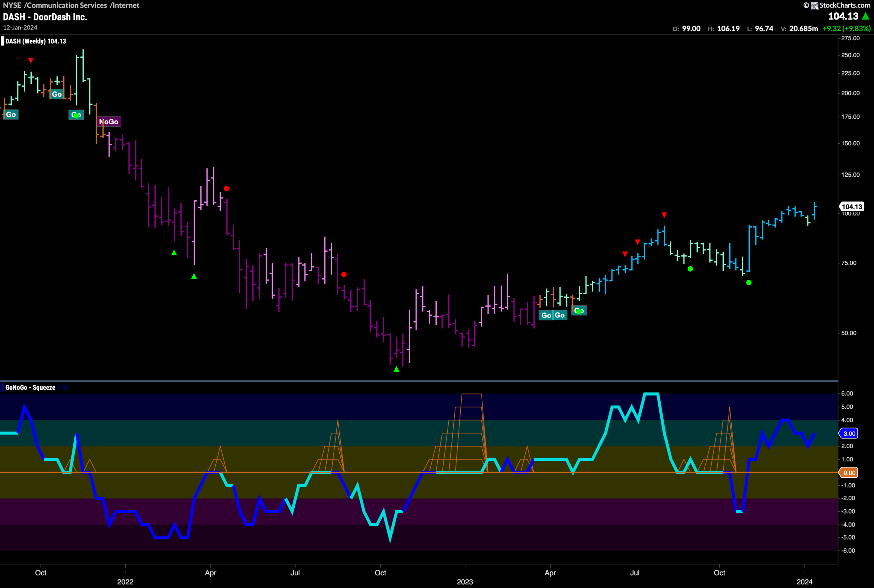Image resolution: width=874 pixels, height=588 pixels.
Task: Click the red down-arrow marker above the July 2023 peak
Action: (x=664, y=215)
